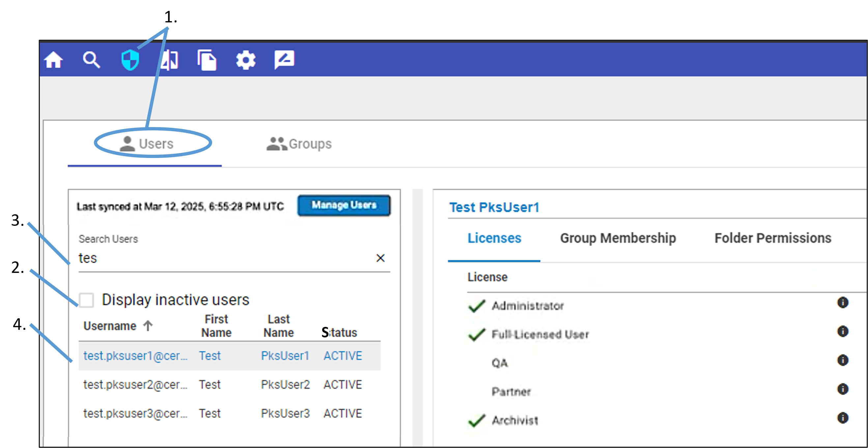Viewport: 868px width, 448px height.
Task: Open the Group Membership tab
Action: (618, 238)
